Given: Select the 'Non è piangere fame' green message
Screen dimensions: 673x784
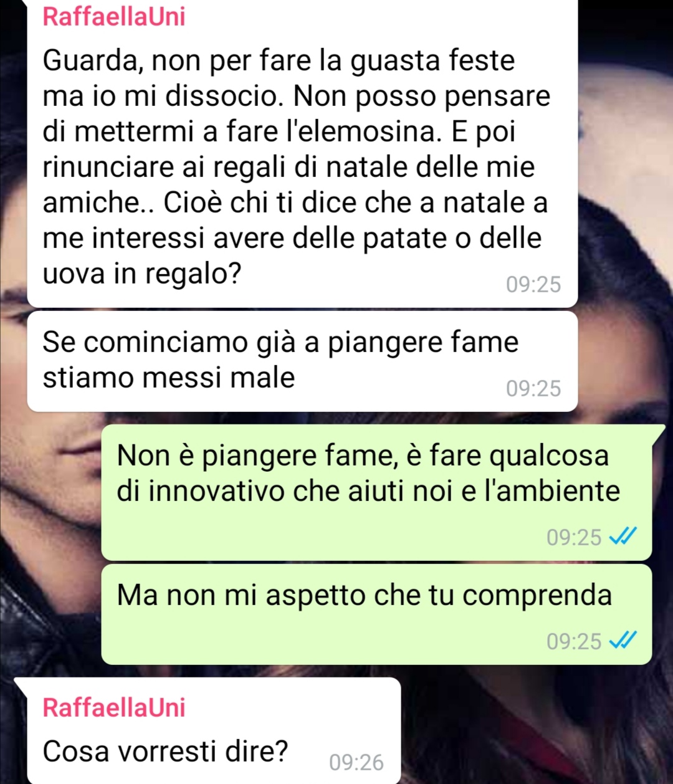Looking at the screenshot, I should tap(376, 492).
